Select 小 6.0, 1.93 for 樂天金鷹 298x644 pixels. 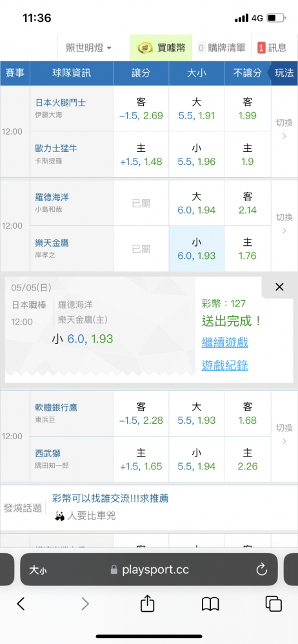[196, 249]
